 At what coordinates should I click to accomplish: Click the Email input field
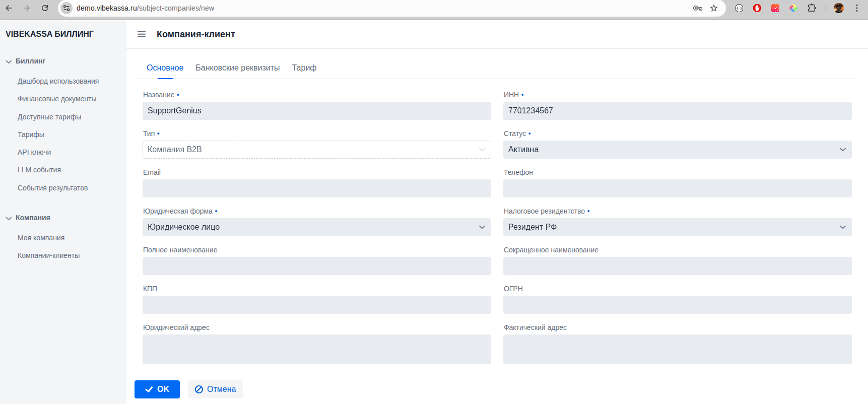(316, 188)
